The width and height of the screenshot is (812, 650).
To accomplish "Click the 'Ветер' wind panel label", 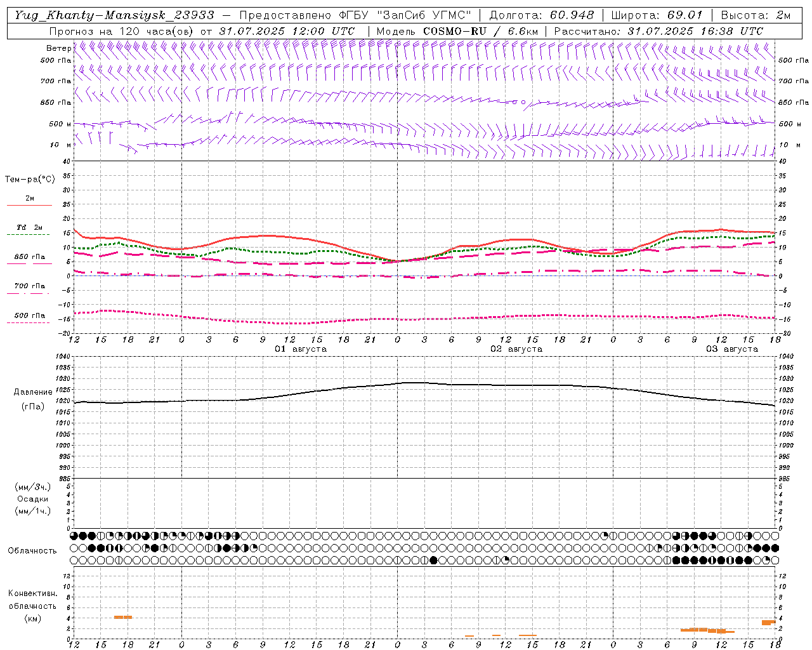I will 59,48.
